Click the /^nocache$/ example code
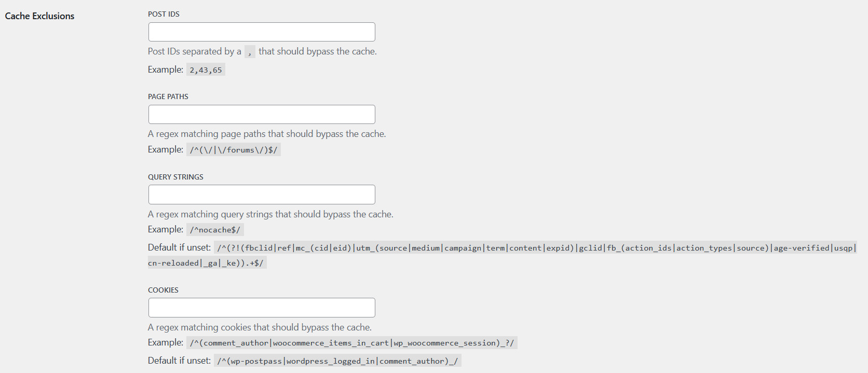Screen dimensions: 868x373 click(x=215, y=230)
